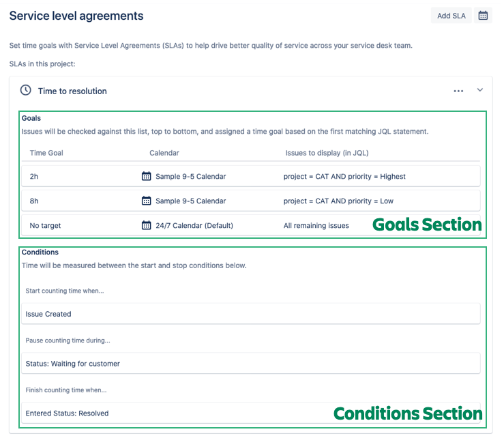Click the Low priority JQL statement
The height and width of the screenshot is (436, 504).
click(338, 201)
